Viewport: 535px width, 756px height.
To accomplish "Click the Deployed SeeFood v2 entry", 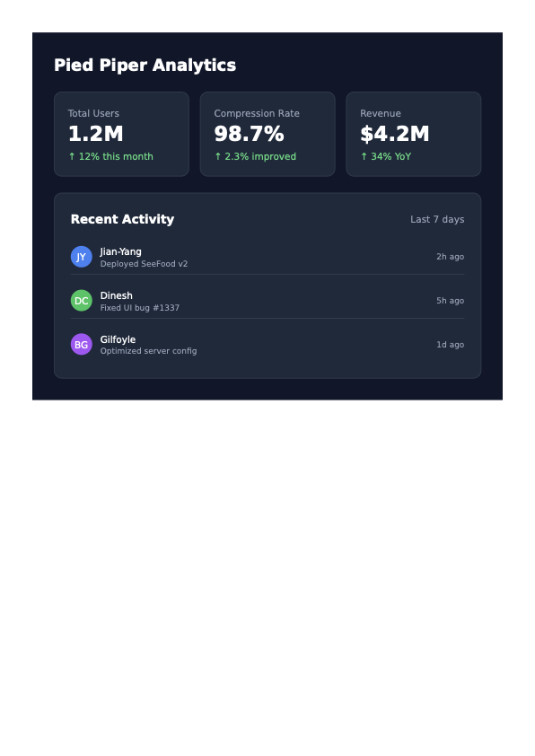I will click(x=144, y=264).
